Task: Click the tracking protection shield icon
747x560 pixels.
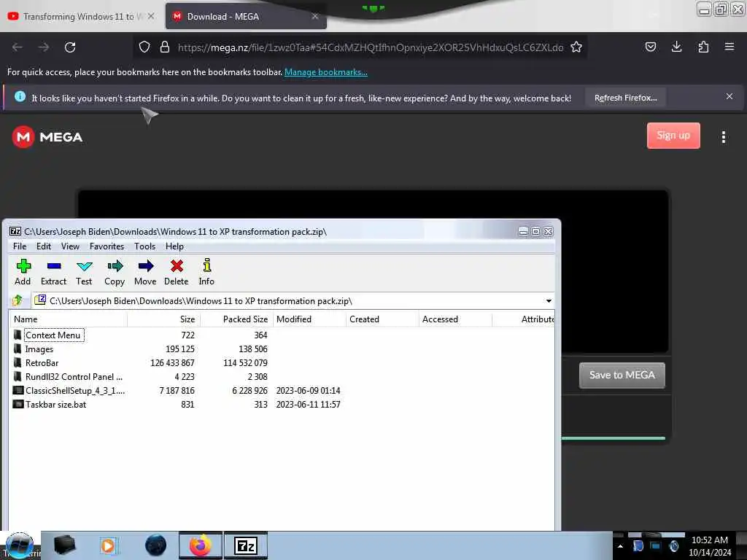Action: pyautogui.click(x=144, y=47)
